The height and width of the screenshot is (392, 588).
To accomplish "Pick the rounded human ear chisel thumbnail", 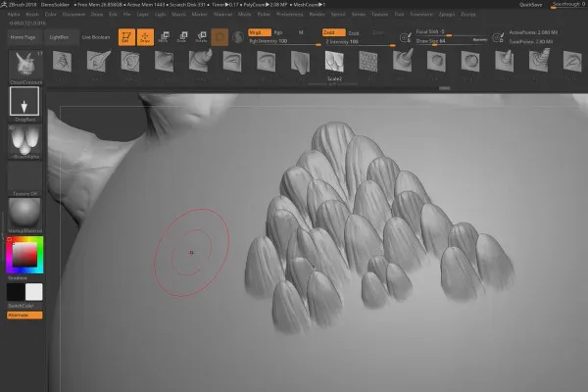I will [130, 61].
